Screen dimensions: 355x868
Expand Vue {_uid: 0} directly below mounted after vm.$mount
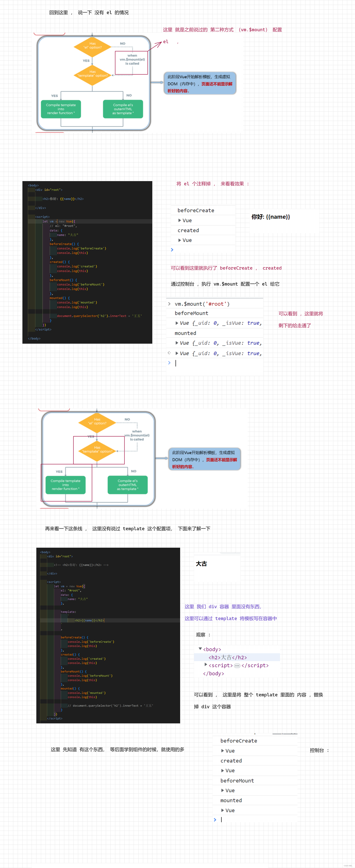click(177, 343)
